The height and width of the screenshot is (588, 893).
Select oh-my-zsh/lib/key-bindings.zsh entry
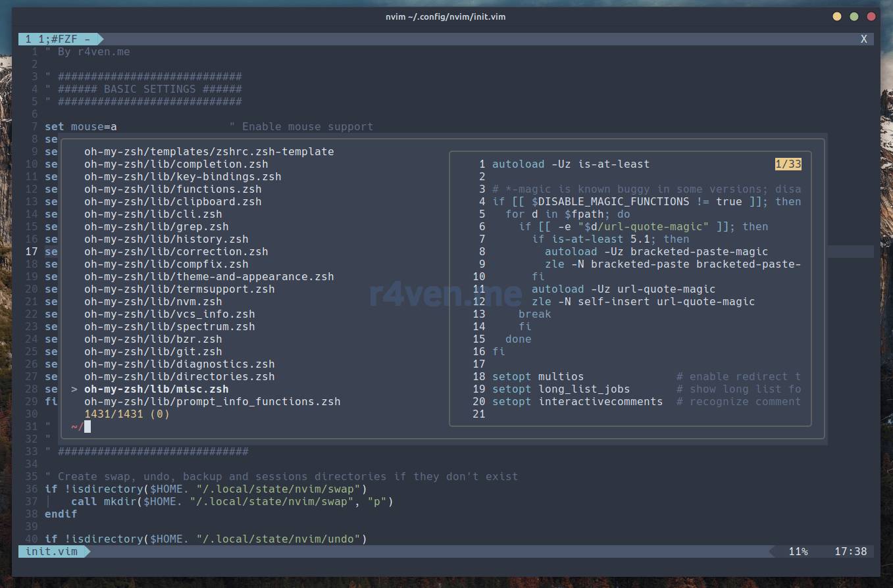pyautogui.click(x=182, y=176)
